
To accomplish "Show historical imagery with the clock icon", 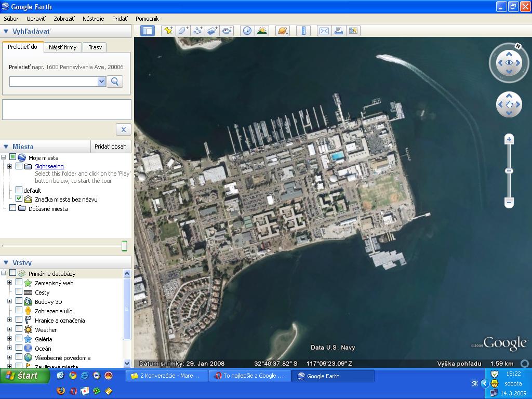I will click(247, 31).
